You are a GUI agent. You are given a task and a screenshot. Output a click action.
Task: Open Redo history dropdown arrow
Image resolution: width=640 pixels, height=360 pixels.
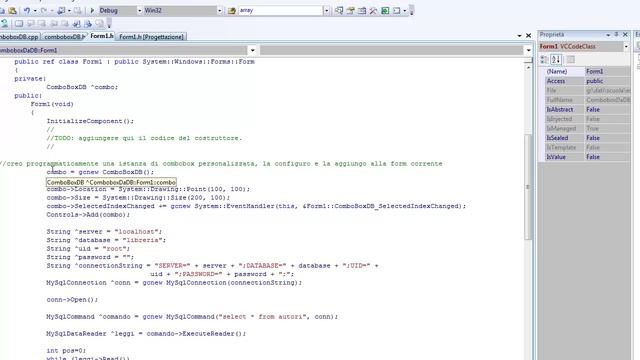pos(52,11)
